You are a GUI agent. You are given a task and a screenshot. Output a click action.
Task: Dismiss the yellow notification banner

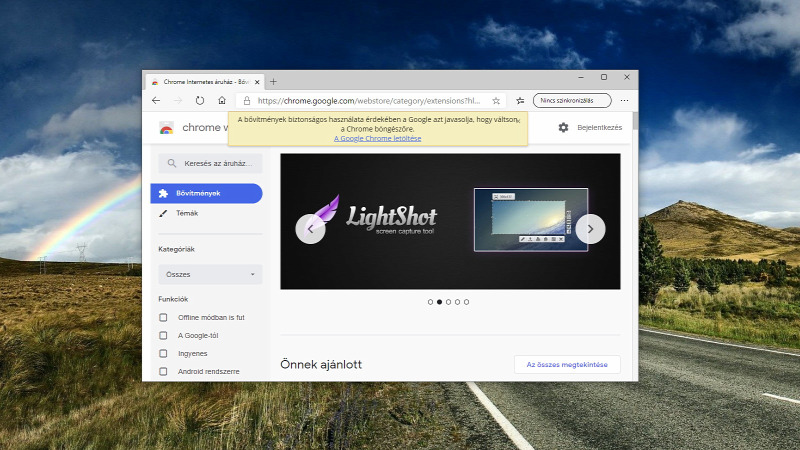[x=518, y=121]
